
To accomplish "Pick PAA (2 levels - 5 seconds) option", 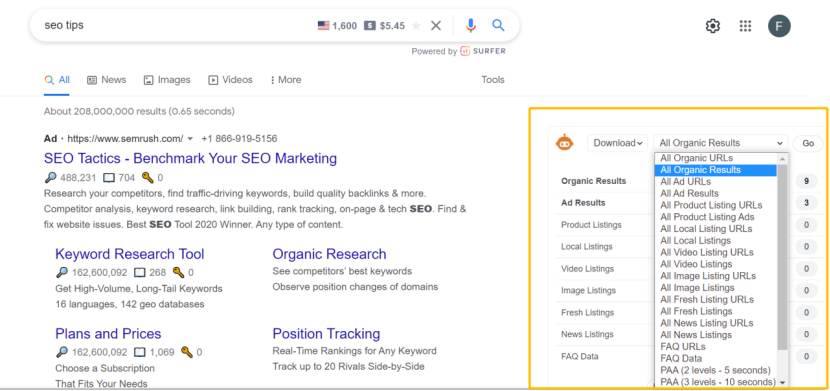I will pos(716,370).
